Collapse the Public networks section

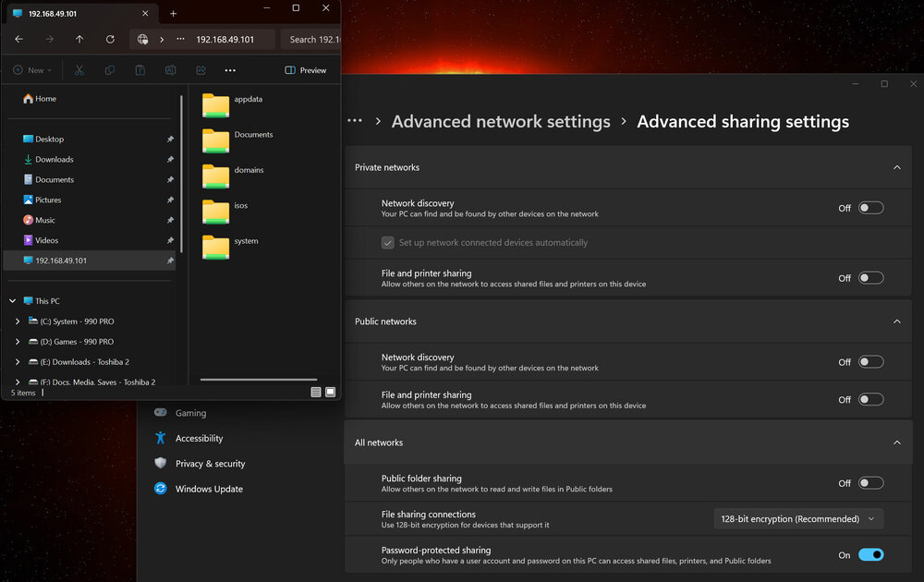point(897,321)
